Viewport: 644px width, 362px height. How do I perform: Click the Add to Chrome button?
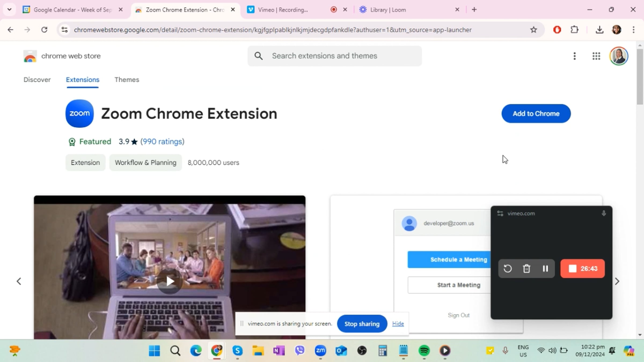pyautogui.click(x=536, y=114)
